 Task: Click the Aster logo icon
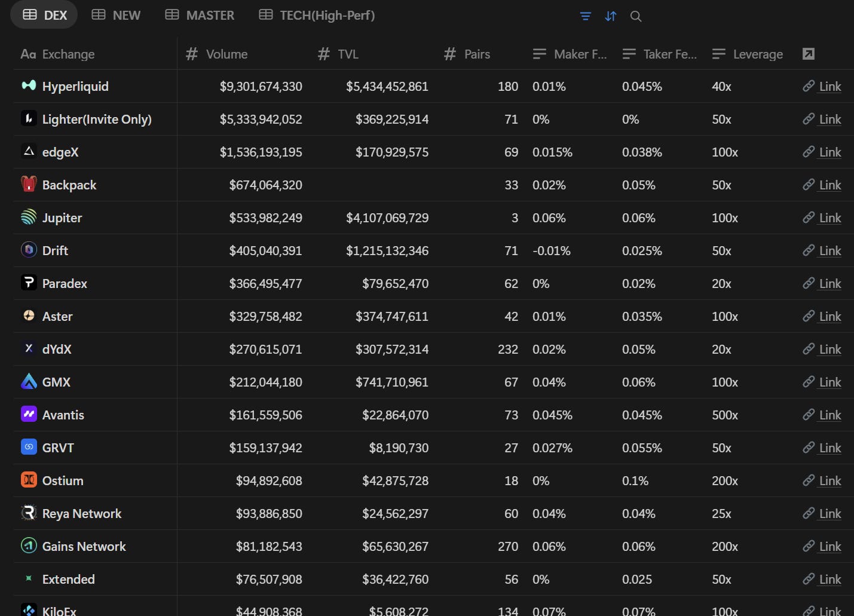pos(29,315)
